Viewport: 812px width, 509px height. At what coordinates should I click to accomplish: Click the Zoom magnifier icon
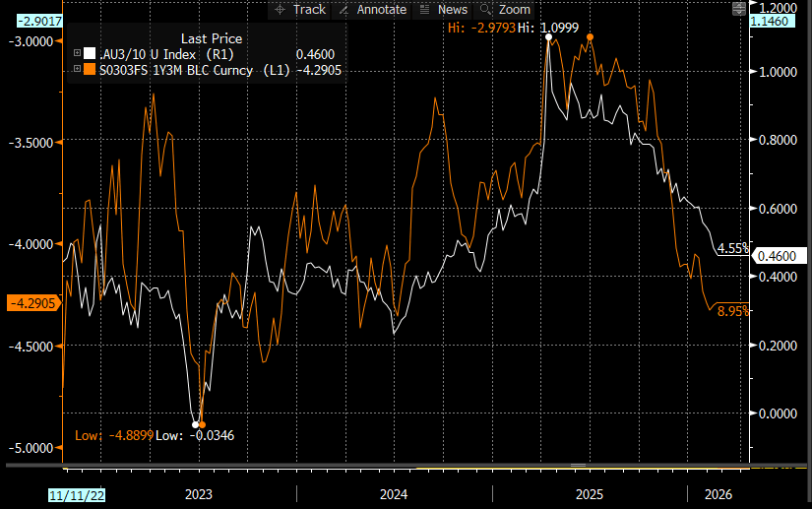click(485, 9)
